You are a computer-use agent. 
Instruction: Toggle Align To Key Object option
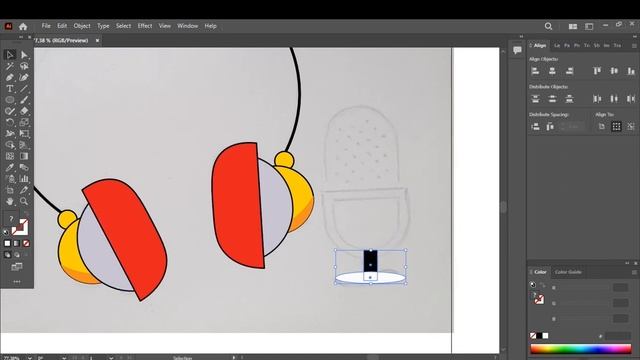(631, 127)
